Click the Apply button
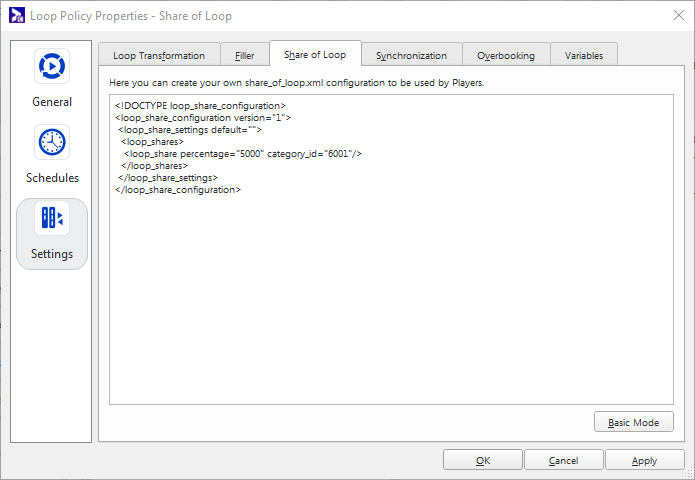Image resolution: width=695 pixels, height=480 pixels. (645, 460)
